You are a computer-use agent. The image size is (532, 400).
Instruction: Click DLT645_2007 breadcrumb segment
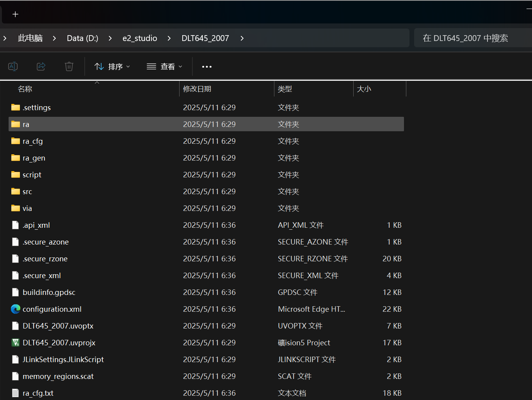[x=205, y=38]
